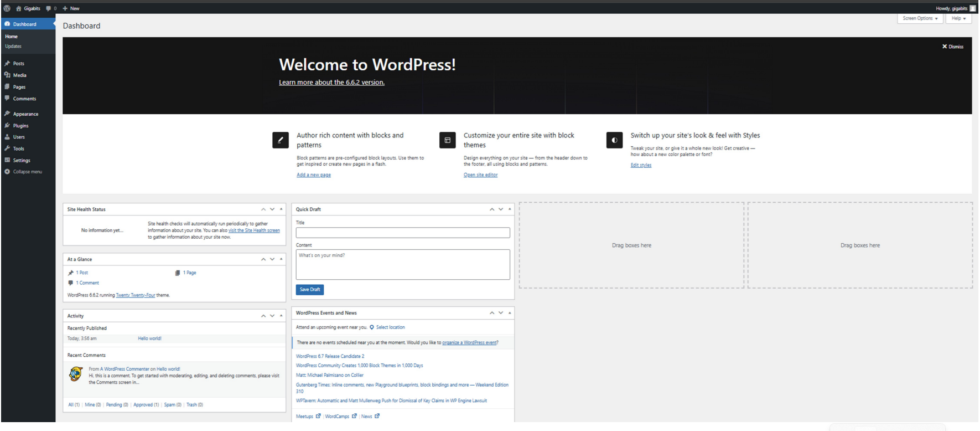Click the block themes layout icon
980x431 pixels.
[447, 140]
